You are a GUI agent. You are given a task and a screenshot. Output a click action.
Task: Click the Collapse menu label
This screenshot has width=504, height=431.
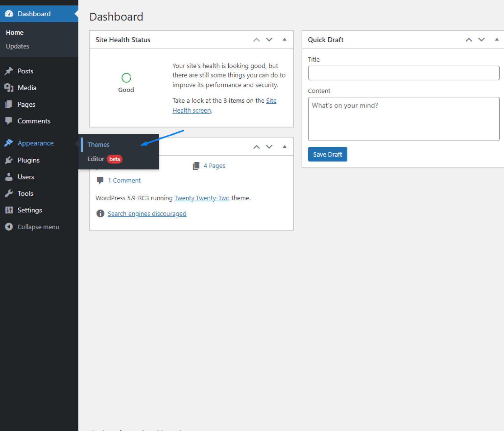point(38,227)
